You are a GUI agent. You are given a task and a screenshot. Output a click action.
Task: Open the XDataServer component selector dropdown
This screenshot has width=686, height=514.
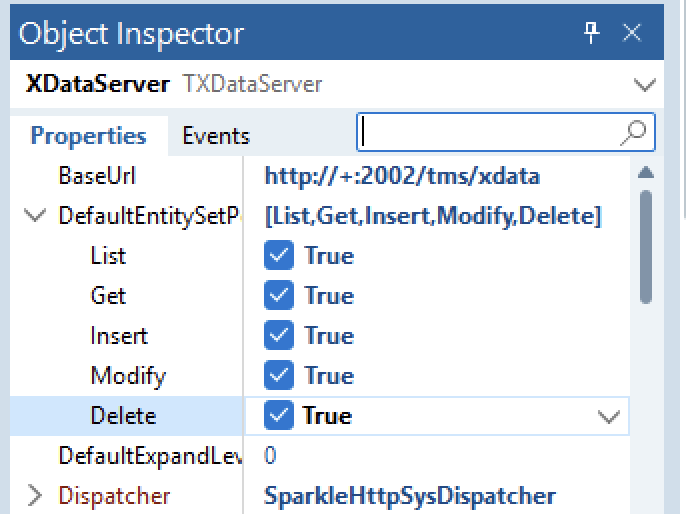coord(644,84)
